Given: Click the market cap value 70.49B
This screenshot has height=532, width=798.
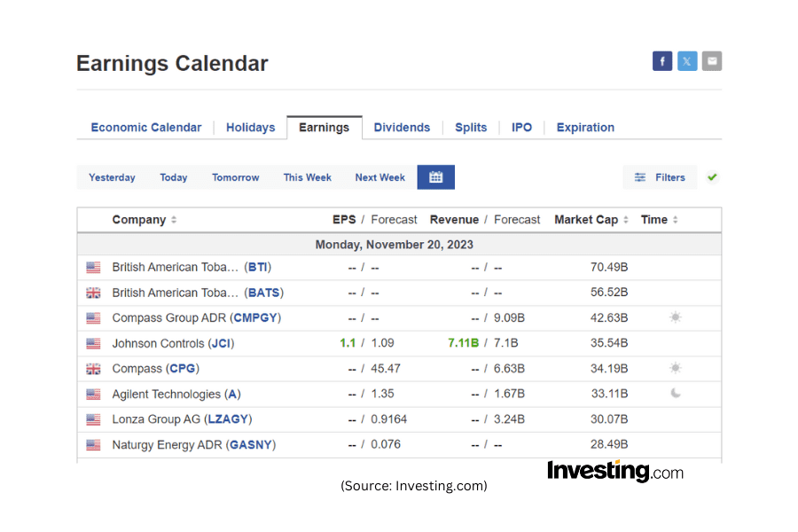Looking at the screenshot, I should click(609, 267).
